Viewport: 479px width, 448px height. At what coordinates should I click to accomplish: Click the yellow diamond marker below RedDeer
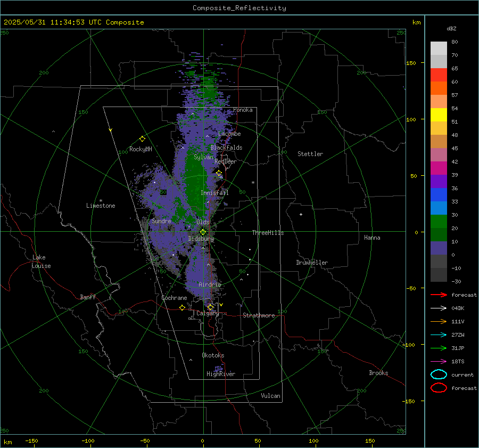click(219, 173)
